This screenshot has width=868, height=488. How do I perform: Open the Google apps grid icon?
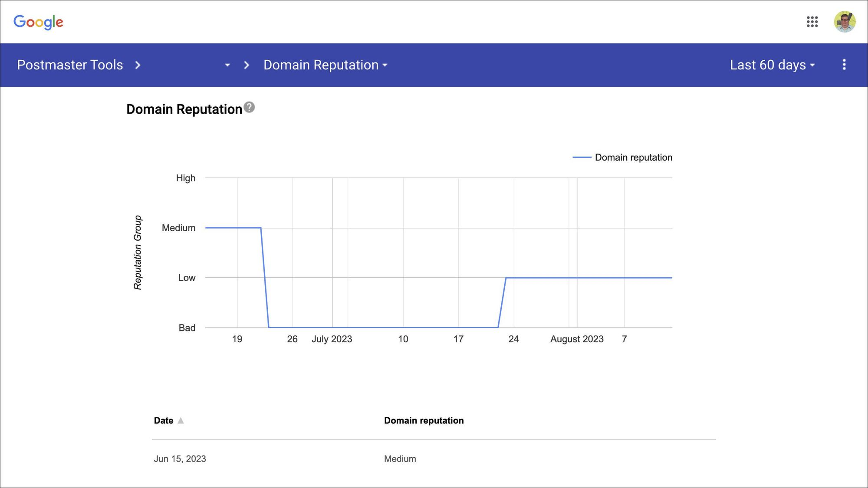pos(812,22)
